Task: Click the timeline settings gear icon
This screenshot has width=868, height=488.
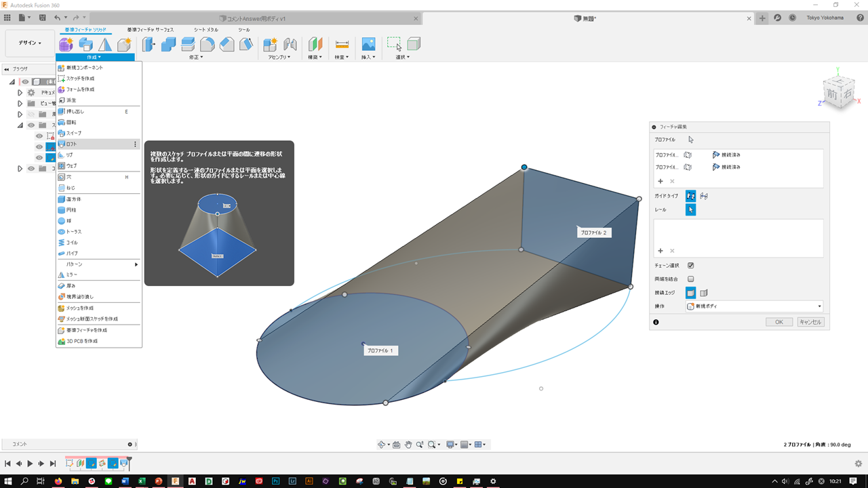Action: (x=859, y=464)
